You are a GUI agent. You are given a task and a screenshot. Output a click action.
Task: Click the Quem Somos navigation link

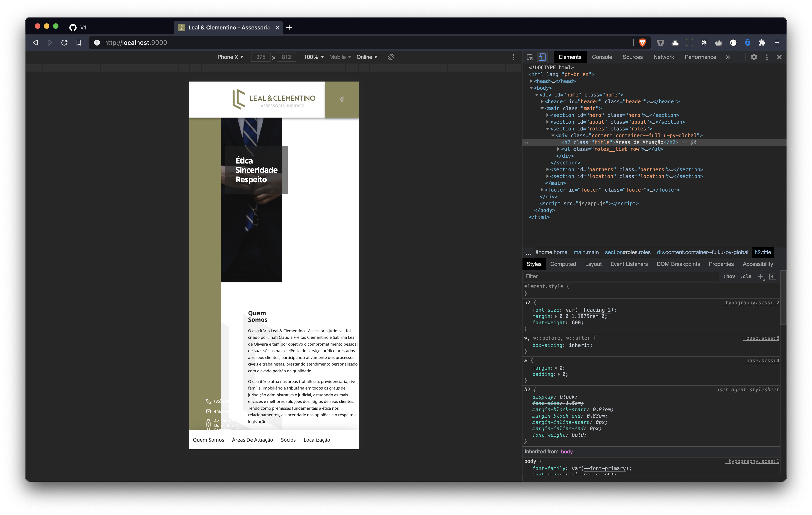pos(209,440)
